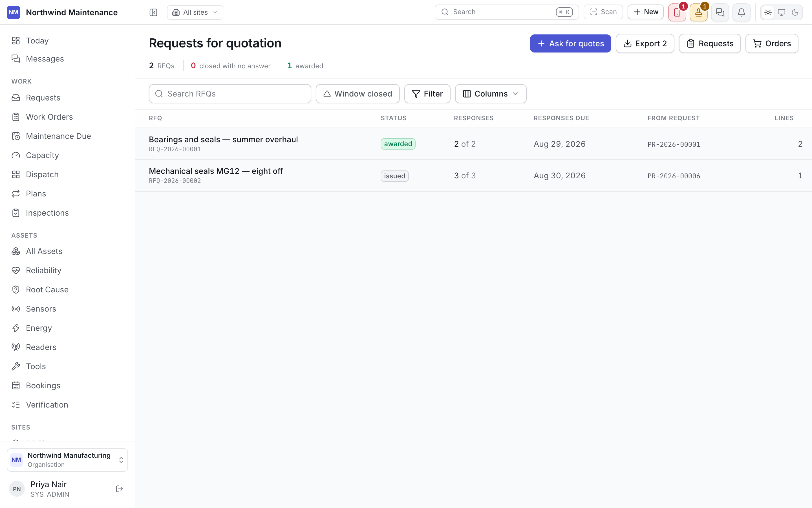Viewport: 812px width, 508px height.
Task: Click the Sensors signal icon
Action: point(16,309)
